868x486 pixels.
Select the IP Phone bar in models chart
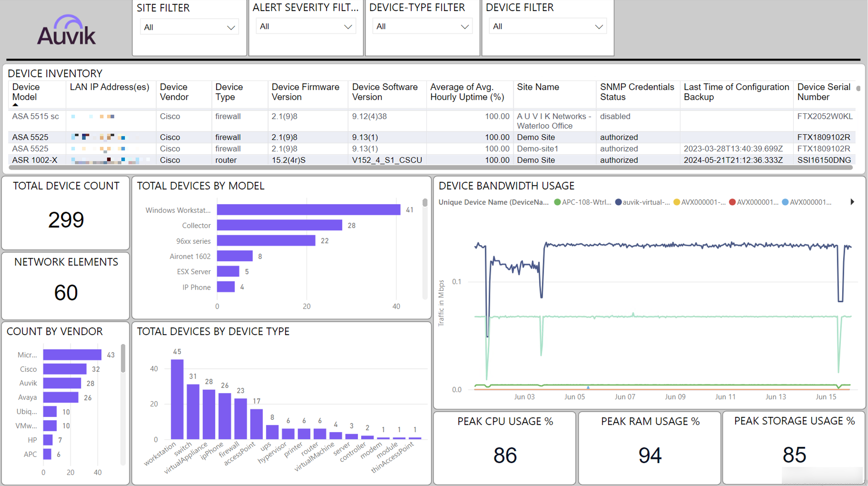[x=226, y=287]
